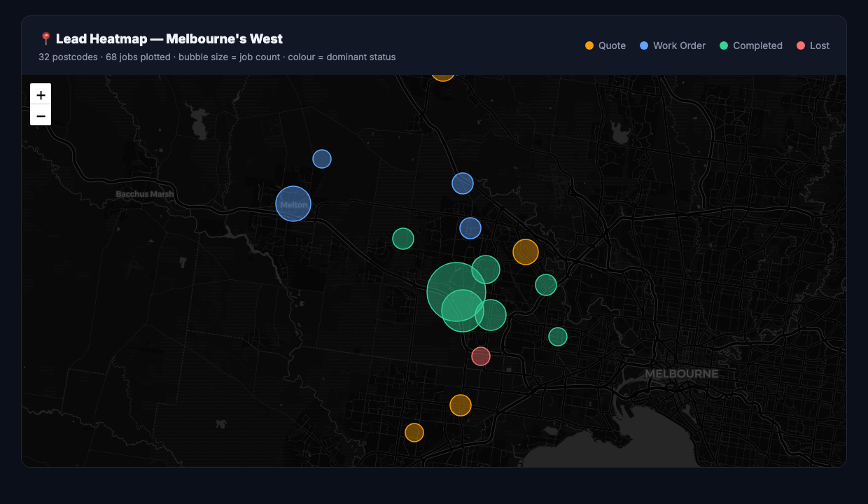The image size is (868, 504).
Task: Click the orange Quote legend dot
Action: click(589, 45)
